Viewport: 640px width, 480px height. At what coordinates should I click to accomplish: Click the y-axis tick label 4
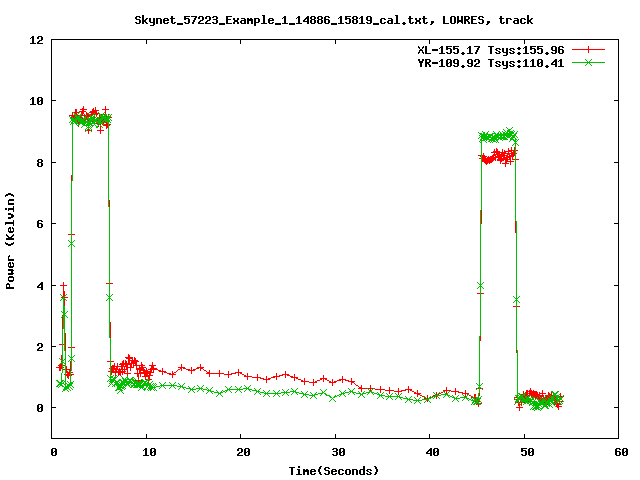(x=40, y=286)
